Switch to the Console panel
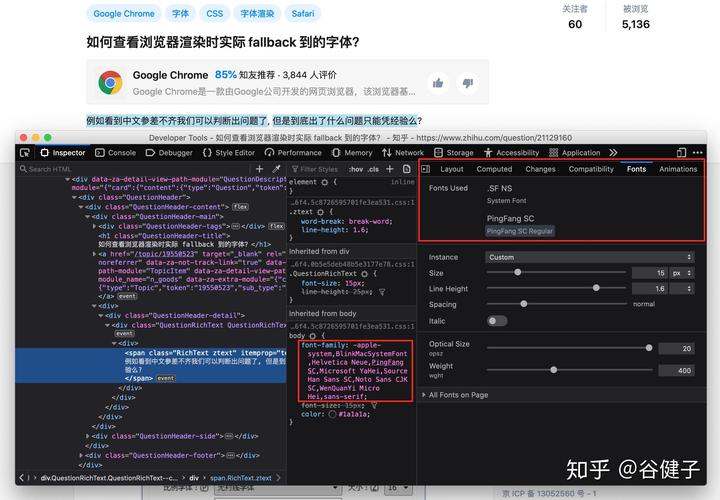 tap(115, 153)
